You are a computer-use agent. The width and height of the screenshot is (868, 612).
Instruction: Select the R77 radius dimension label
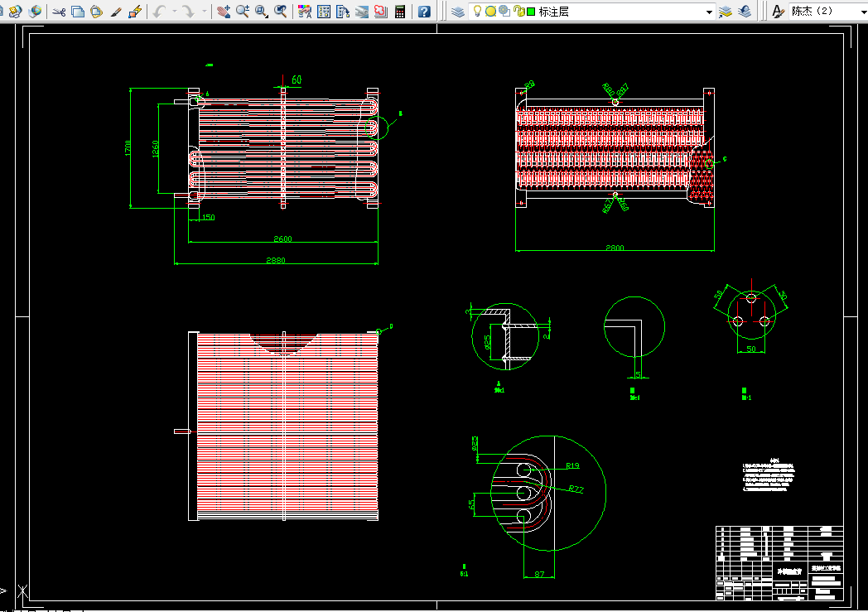click(576, 489)
